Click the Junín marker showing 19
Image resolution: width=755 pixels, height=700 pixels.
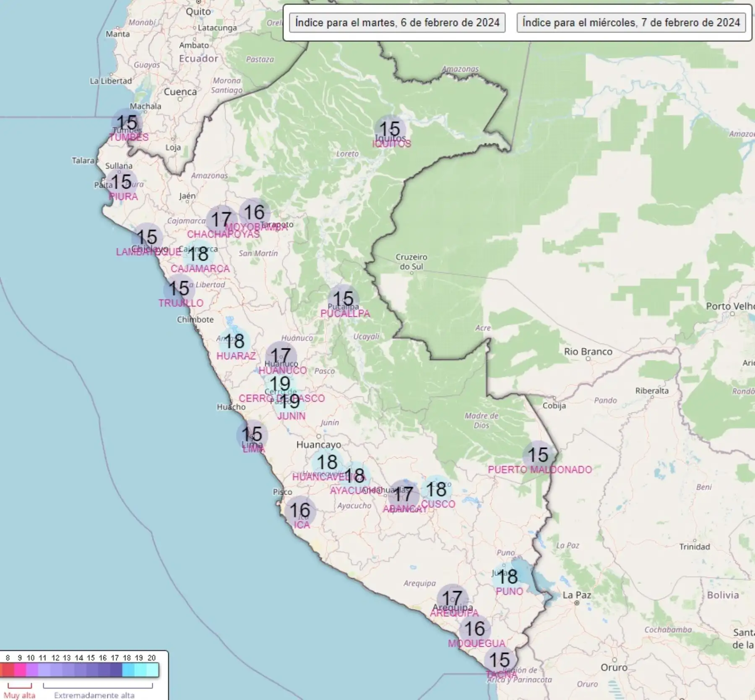[x=289, y=402]
